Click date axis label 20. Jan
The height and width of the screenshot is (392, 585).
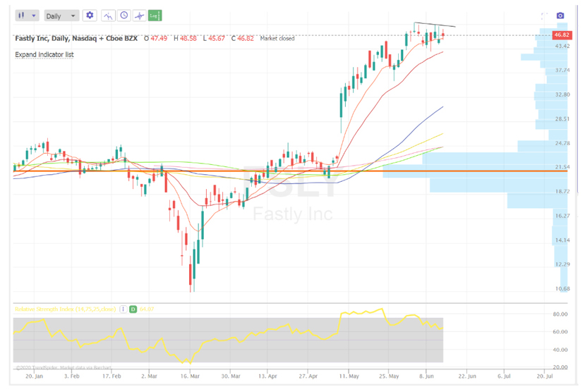[34, 376]
